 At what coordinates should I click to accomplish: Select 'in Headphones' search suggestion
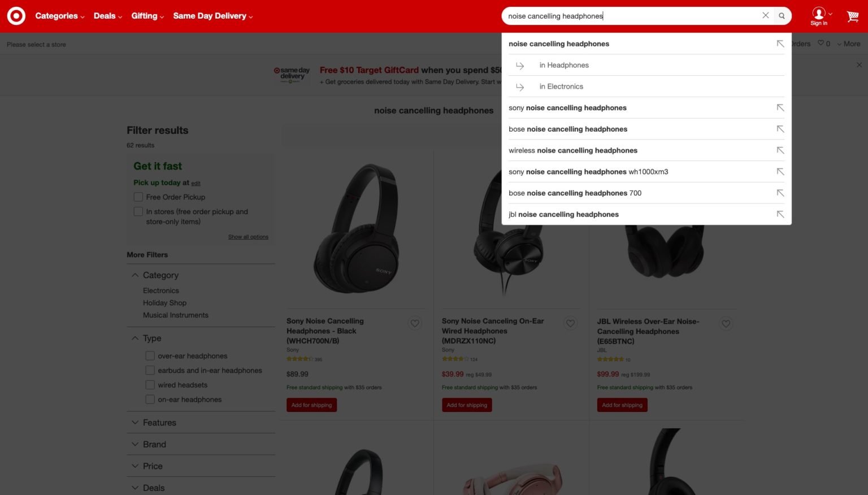[x=646, y=66]
